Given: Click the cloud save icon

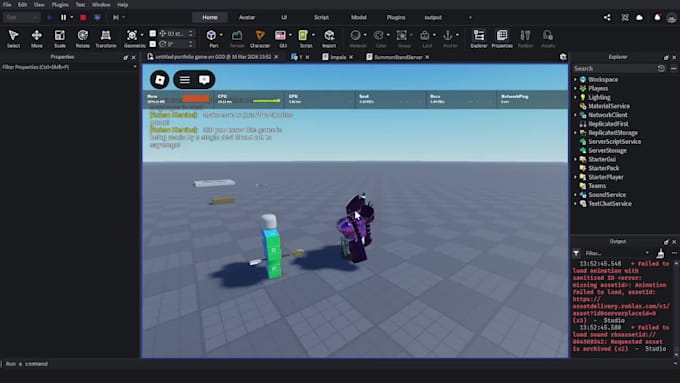Looking at the screenshot, I should 640,17.
